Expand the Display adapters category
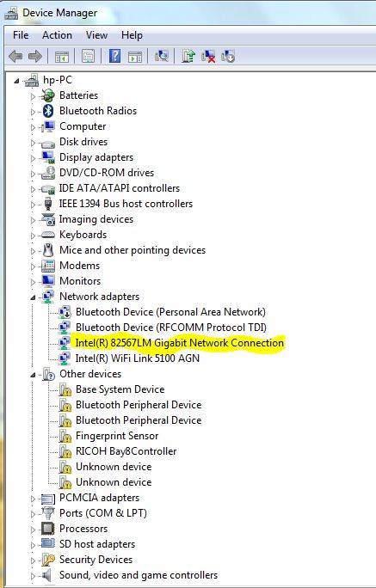Image resolution: width=376 pixels, height=588 pixels. point(33,158)
